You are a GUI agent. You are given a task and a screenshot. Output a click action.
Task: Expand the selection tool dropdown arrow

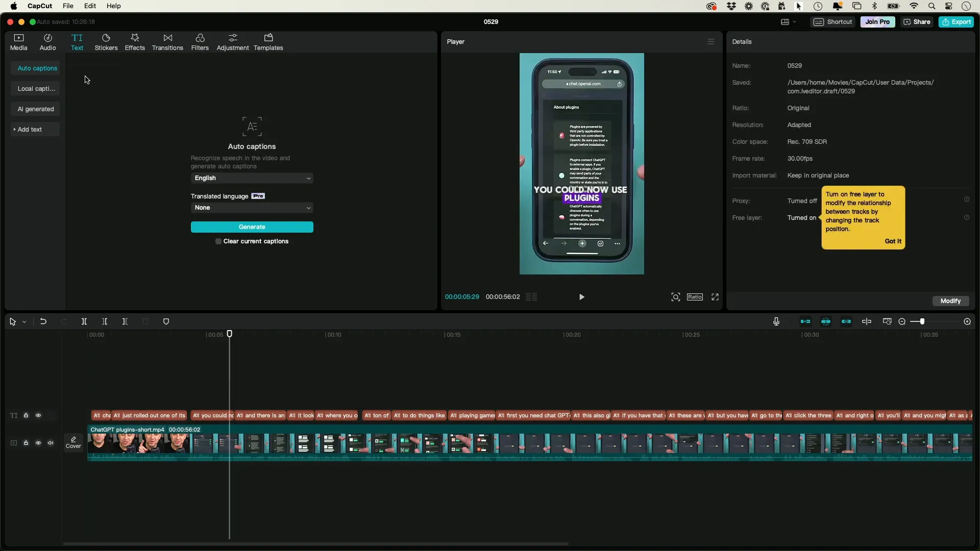tap(24, 322)
